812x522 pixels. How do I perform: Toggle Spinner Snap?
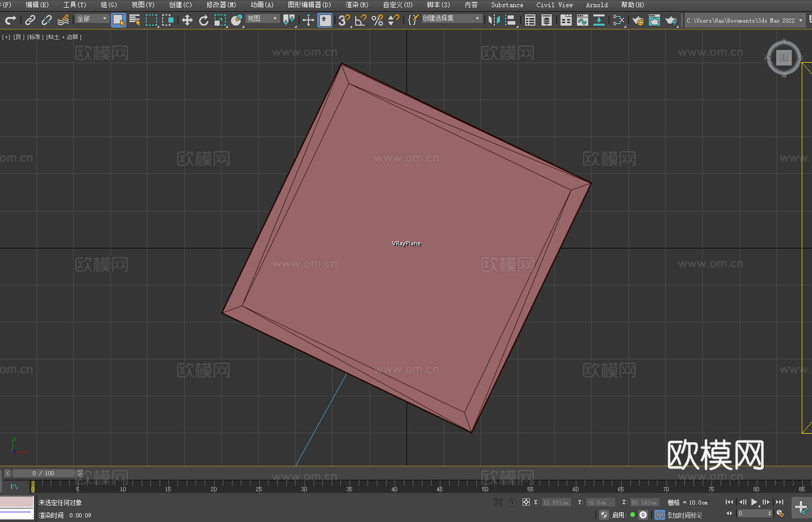394,20
